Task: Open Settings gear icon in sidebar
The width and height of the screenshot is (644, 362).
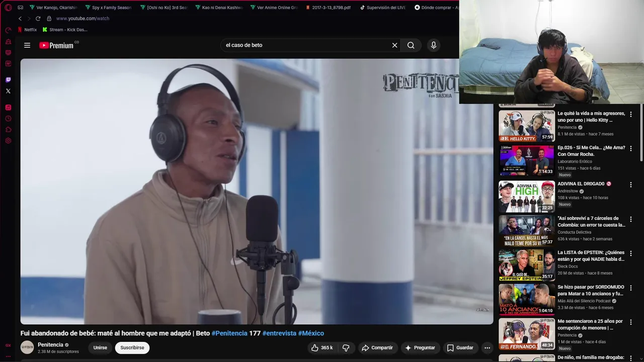Action: [8, 141]
